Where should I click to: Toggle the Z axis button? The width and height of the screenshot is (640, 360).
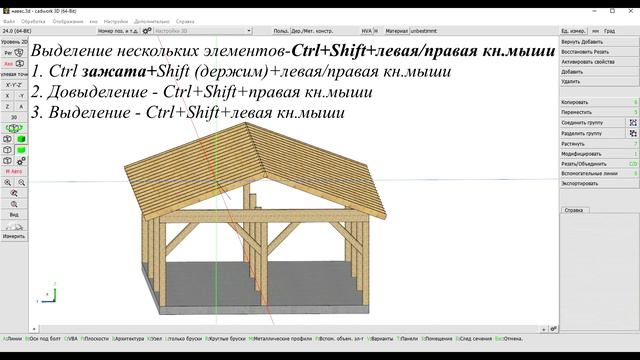tap(7, 107)
